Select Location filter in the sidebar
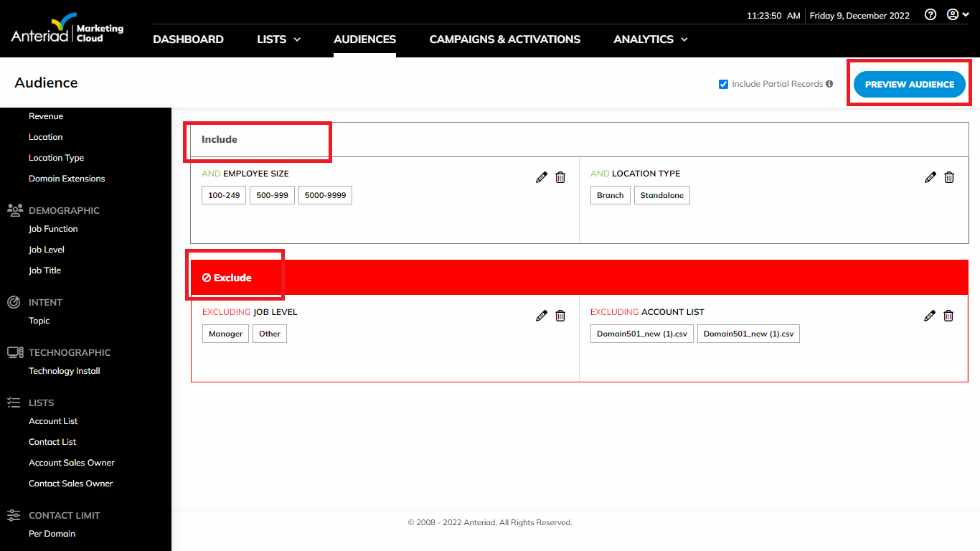This screenshot has width=980, height=551. point(46,137)
